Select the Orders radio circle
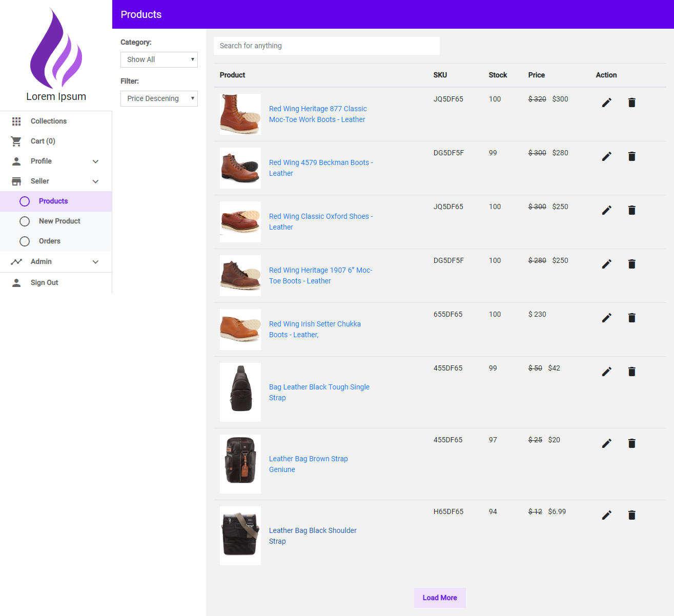The height and width of the screenshot is (616, 674). tap(25, 241)
